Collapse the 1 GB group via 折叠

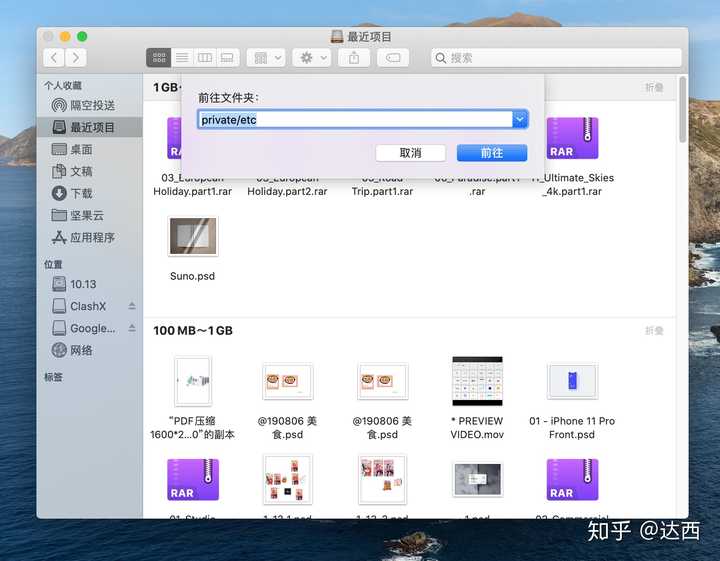coord(654,87)
